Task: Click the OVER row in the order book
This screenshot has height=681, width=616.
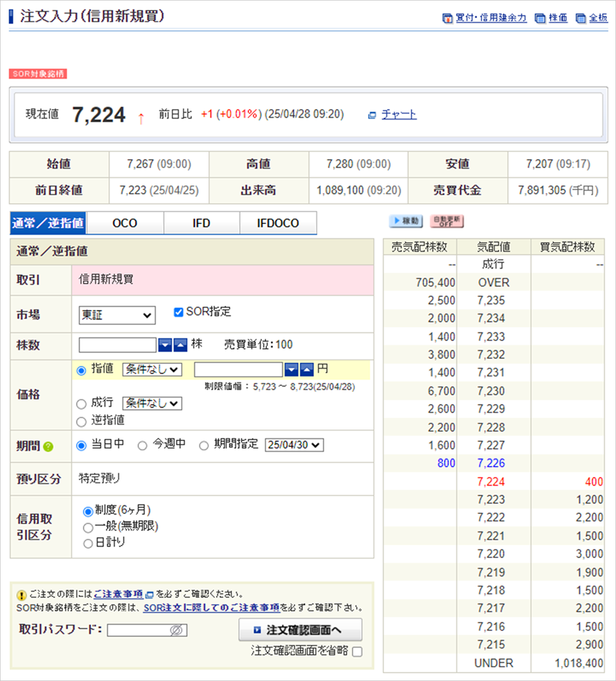Action: [x=494, y=283]
